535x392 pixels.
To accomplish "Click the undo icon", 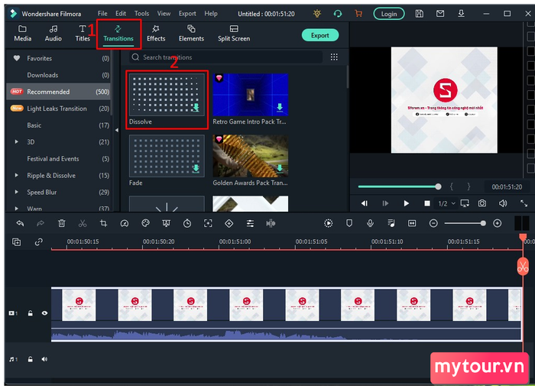I will (20, 223).
